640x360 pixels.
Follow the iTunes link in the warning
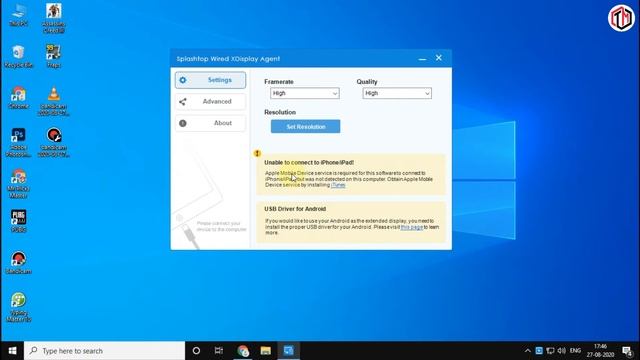[x=338, y=185]
